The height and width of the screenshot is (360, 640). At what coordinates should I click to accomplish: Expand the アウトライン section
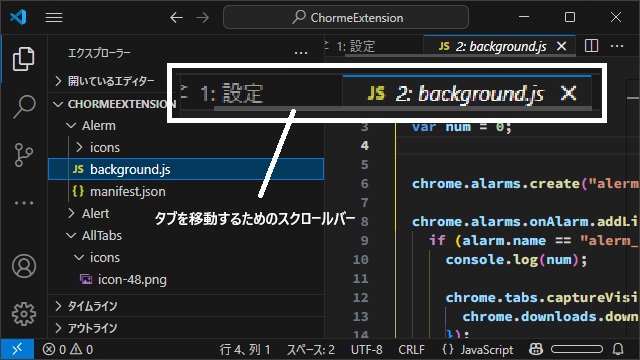(x=186, y=328)
